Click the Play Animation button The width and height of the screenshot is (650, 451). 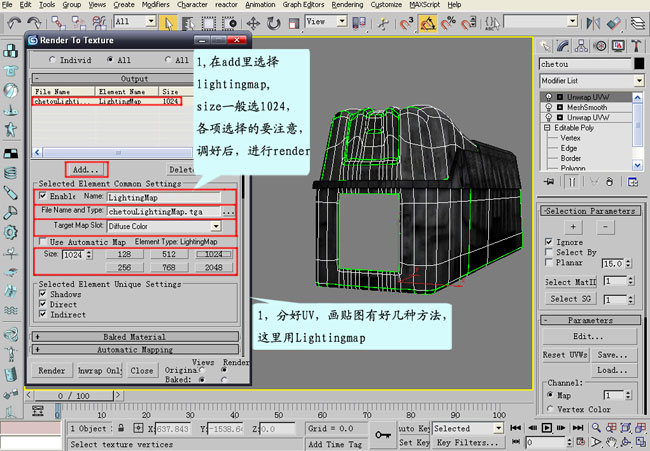click(x=547, y=427)
